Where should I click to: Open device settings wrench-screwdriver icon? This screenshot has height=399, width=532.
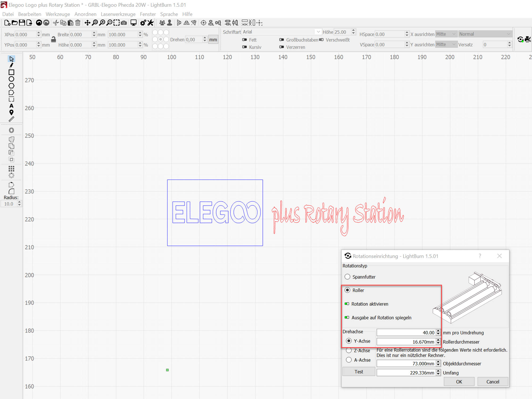pos(150,23)
